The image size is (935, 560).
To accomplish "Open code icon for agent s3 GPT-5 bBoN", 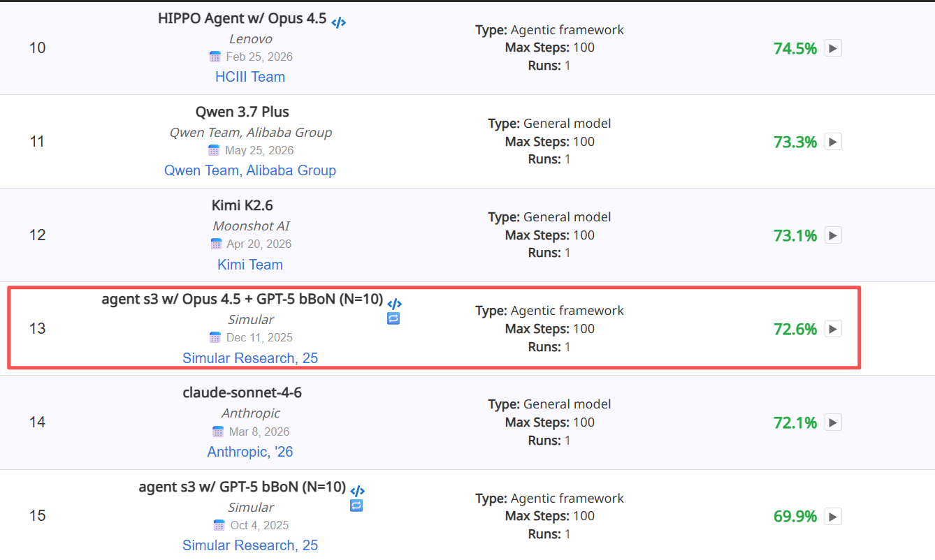I will coord(357,491).
